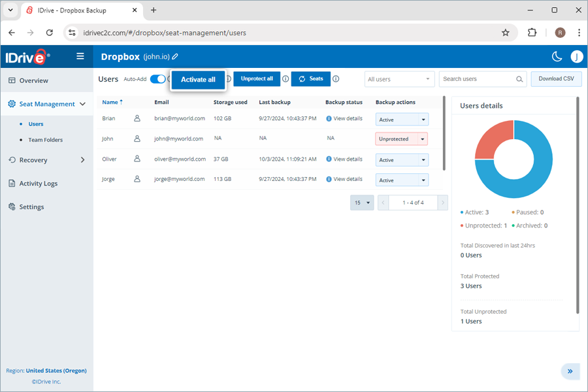Open the tab search dropdown arrow
This screenshot has width=588, height=392.
point(10,10)
